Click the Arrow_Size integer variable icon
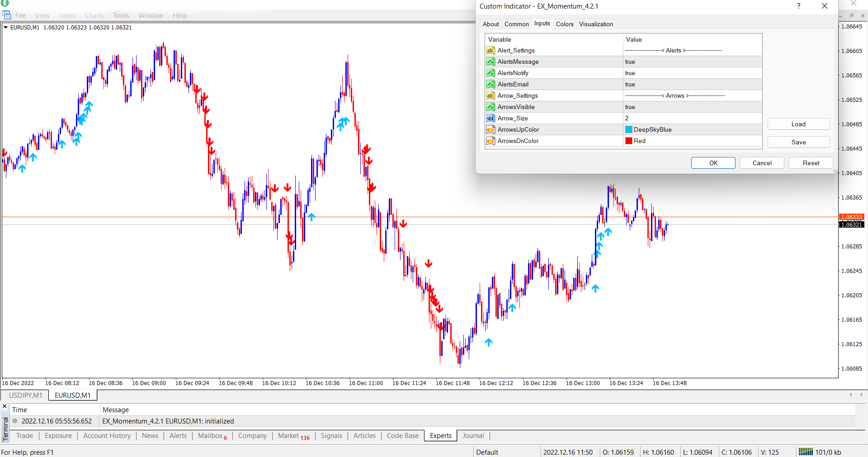This screenshot has width=868, height=457. tap(490, 118)
